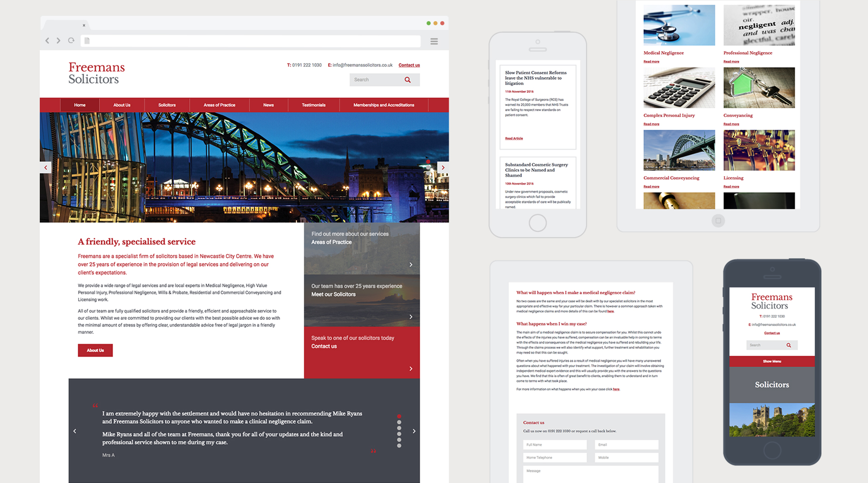Click the Message text area
Image resolution: width=868 pixels, height=483 pixels.
(591, 474)
